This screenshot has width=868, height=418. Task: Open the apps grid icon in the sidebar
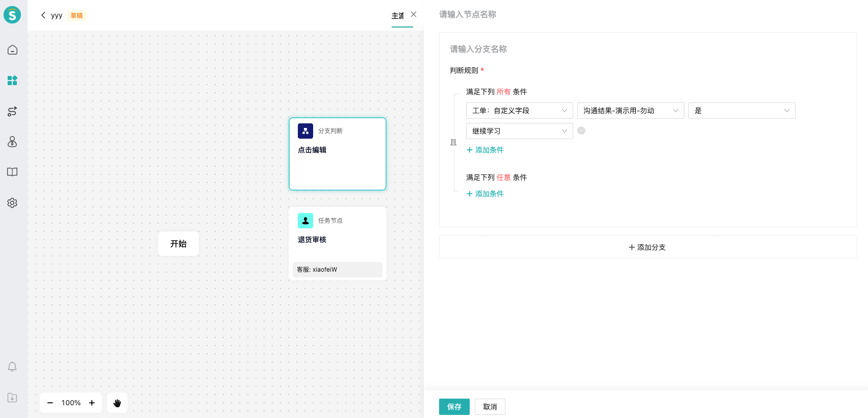(x=12, y=81)
